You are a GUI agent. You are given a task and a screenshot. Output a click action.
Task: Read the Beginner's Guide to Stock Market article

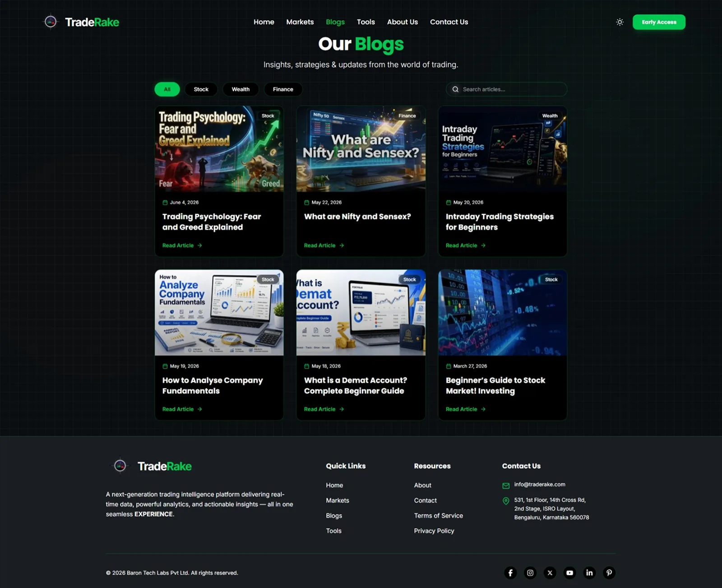pos(465,409)
